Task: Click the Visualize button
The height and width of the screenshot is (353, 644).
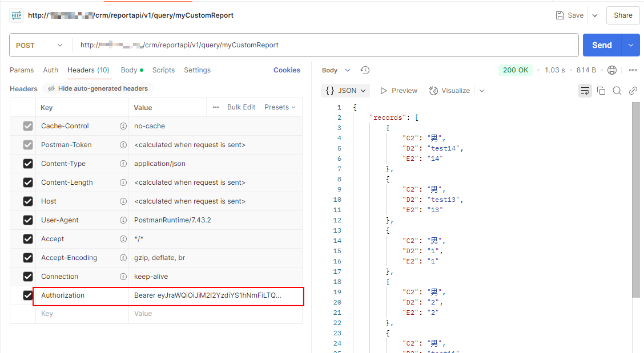Action: [x=449, y=91]
